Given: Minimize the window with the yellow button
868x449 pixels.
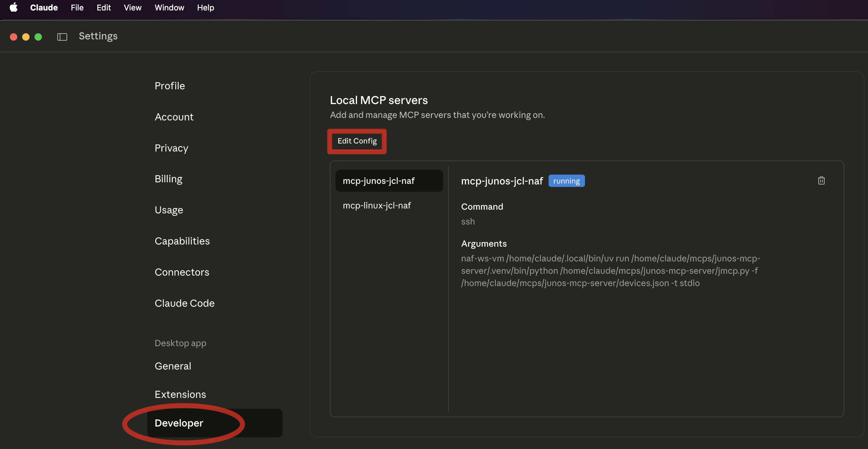Looking at the screenshot, I should click(26, 37).
